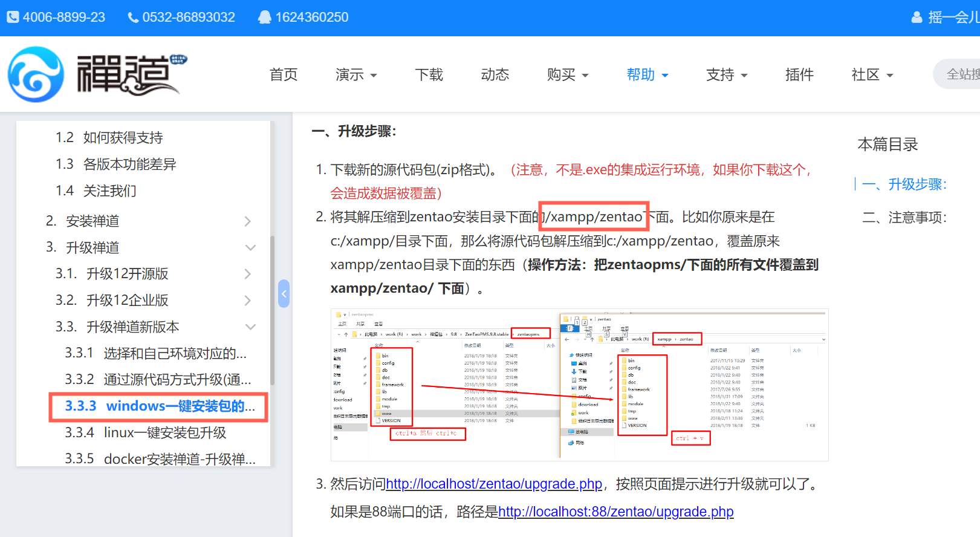The image size is (980, 537).
Task: Open the 帮助 dropdown menu
Action: coord(647,75)
